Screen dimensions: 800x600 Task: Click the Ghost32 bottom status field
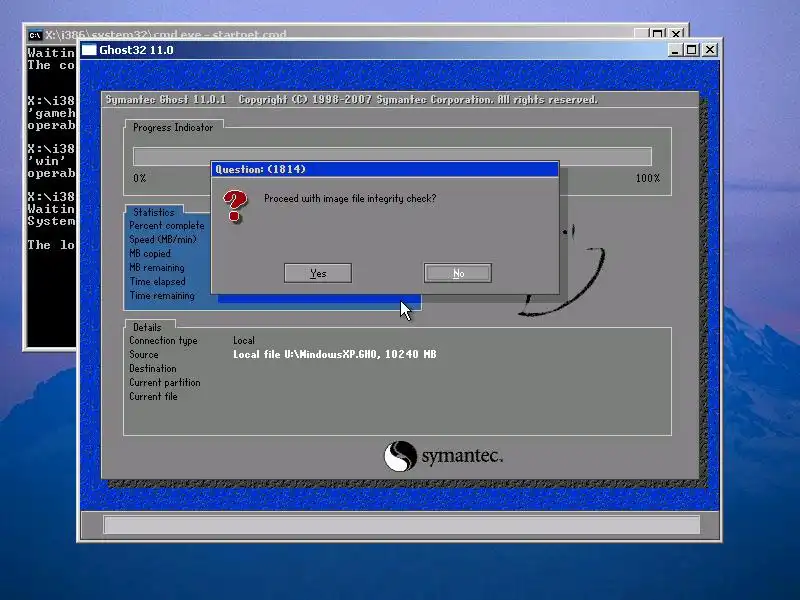coord(401,524)
